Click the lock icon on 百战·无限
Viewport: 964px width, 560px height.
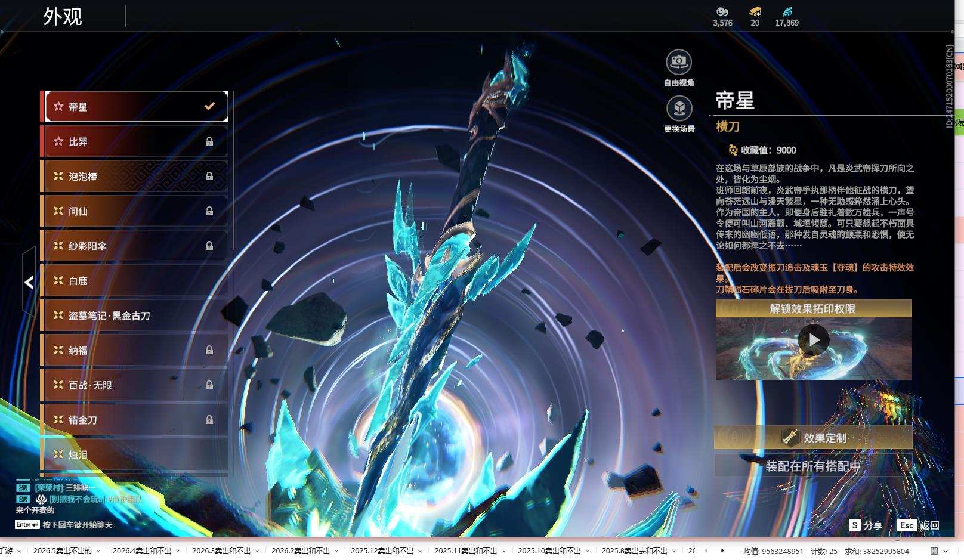pyautogui.click(x=209, y=385)
